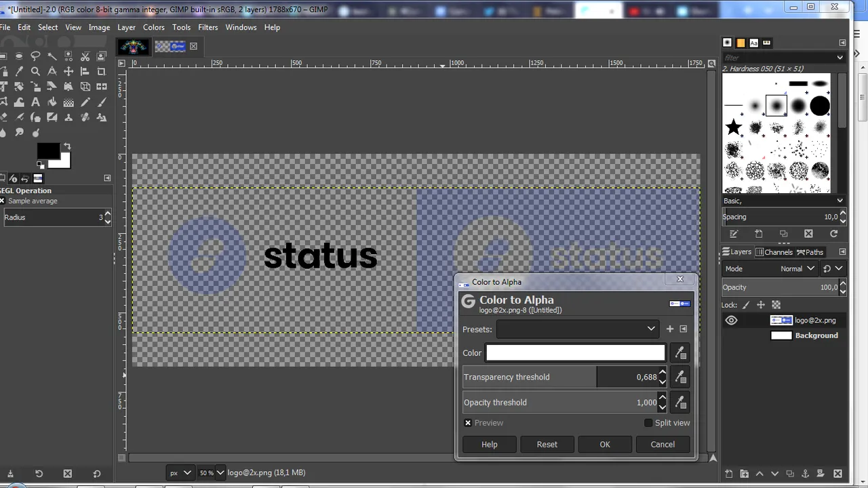Refresh brushes using the reload icon
Image resolution: width=868 pixels, height=488 pixels.
[833, 234]
